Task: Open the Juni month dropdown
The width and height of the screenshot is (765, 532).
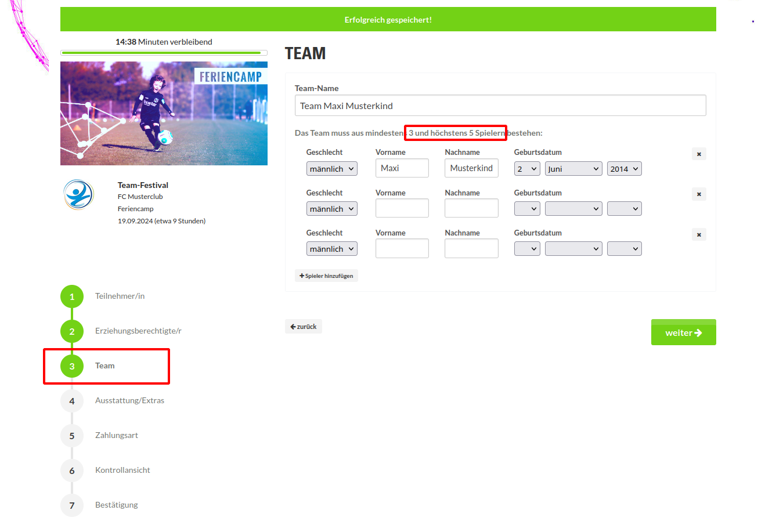Action: click(573, 169)
